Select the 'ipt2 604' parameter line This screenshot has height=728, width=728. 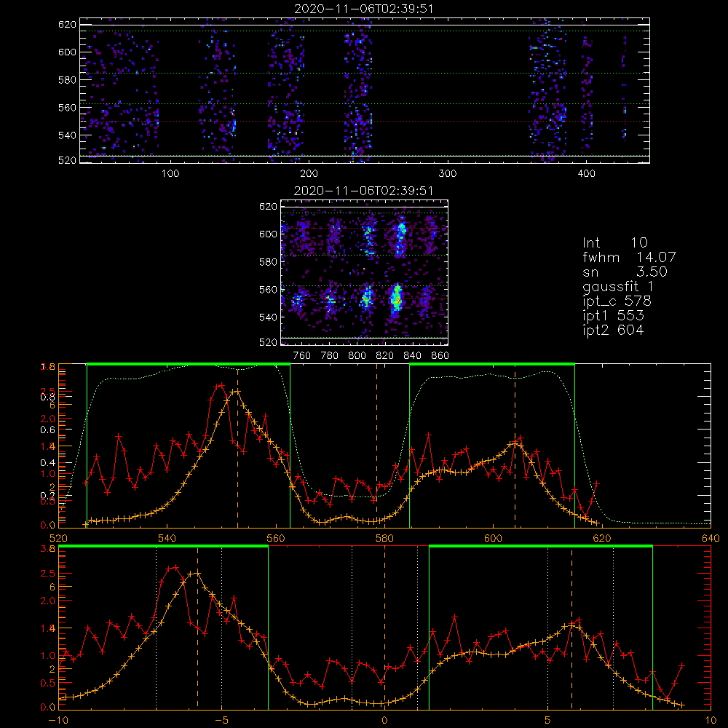(613, 330)
